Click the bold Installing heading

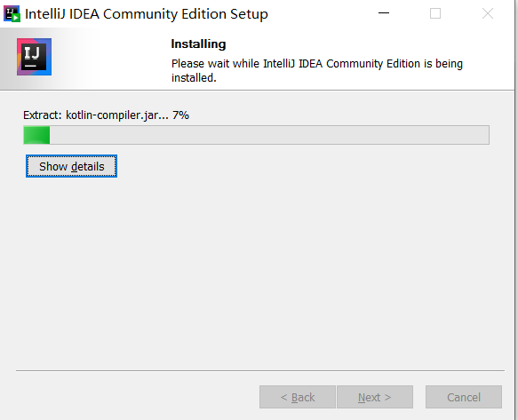tap(198, 44)
